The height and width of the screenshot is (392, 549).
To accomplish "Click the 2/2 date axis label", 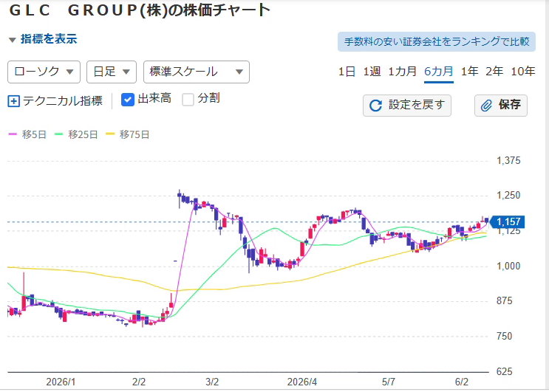I will pyautogui.click(x=139, y=382).
